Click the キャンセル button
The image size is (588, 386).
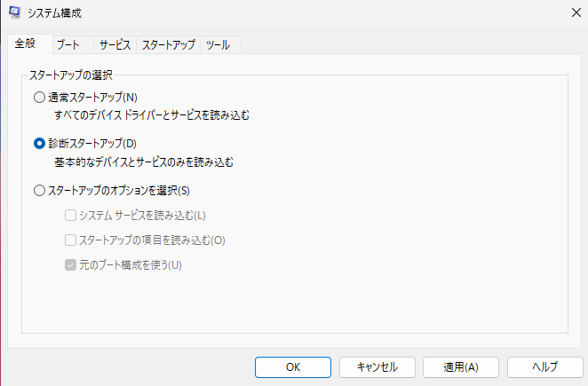(x=377, y=367)
